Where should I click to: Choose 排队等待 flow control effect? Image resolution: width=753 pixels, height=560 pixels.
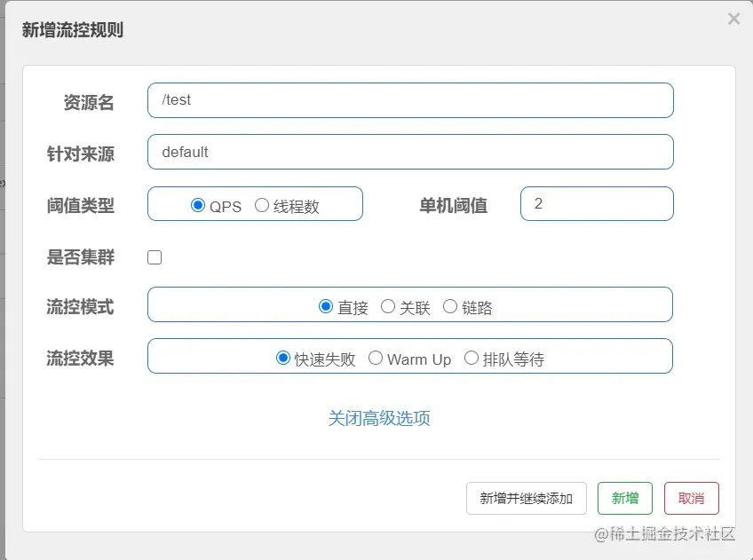coord(472,358)
